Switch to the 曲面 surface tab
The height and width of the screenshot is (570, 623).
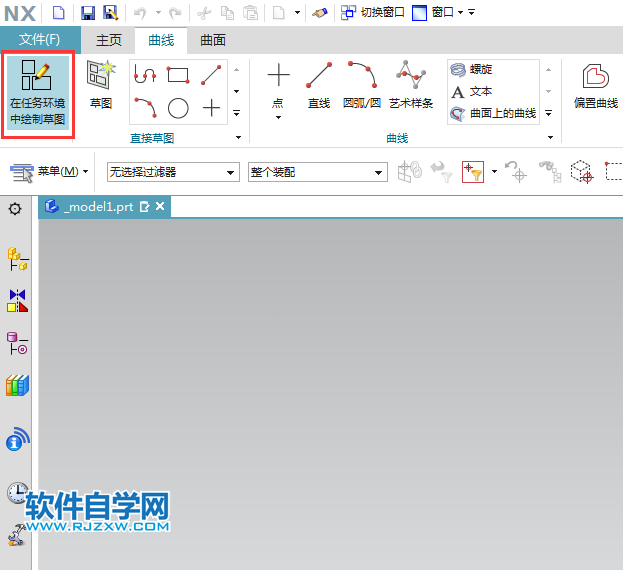(x=213, y=40)
